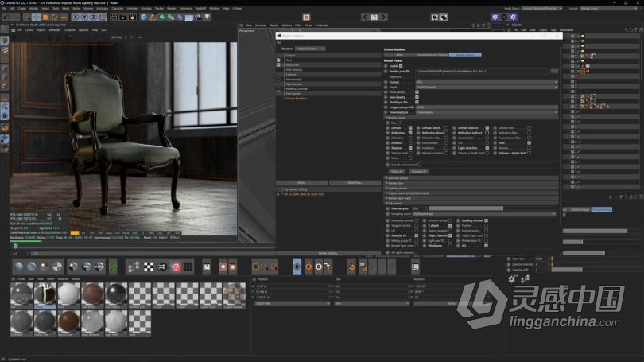Click Render to Picture Viewer icon
644x362 pixels.
click(122, 18)
